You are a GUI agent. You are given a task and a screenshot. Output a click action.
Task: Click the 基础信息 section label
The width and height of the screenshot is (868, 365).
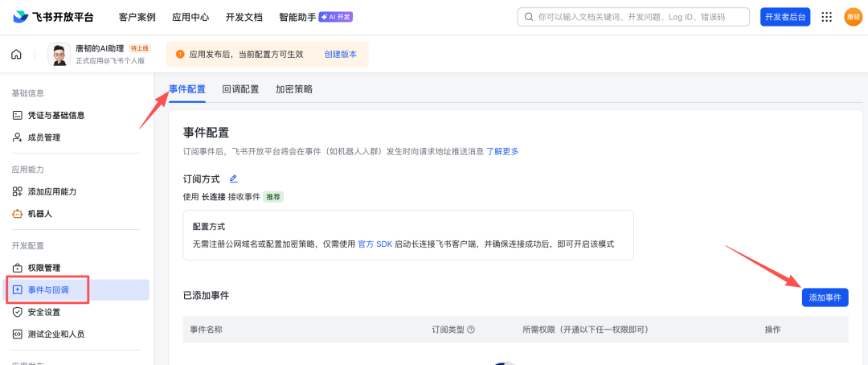click(27, 93)
